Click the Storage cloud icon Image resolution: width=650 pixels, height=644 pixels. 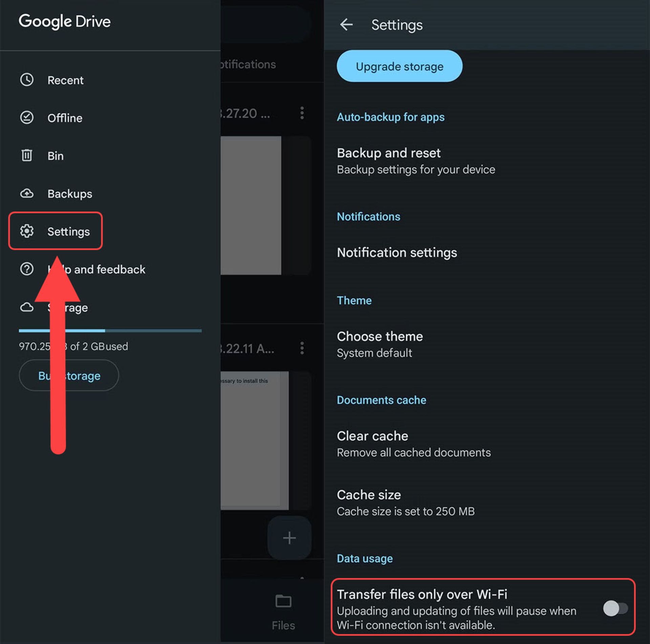point(27,307)
